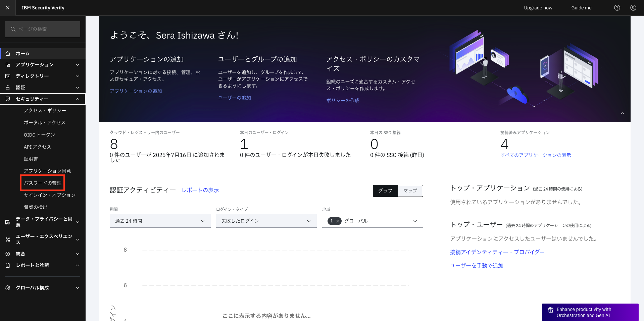Viewport: 644px width, 321px height.
Task: Open 脅威の検出 in the security menu
Action: 36,207
